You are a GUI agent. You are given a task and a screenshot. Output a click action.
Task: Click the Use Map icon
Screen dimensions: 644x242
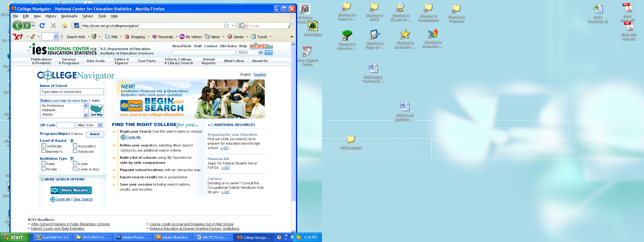point(97,111)
